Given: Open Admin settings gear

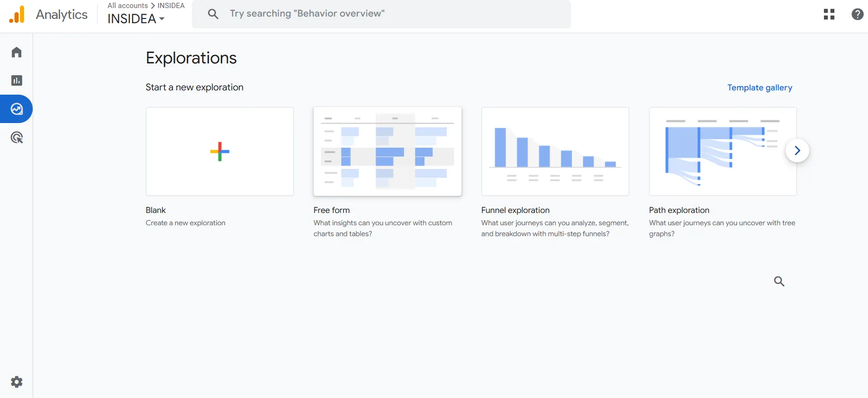Looking at the screenshot, I should tap(17, 382).
